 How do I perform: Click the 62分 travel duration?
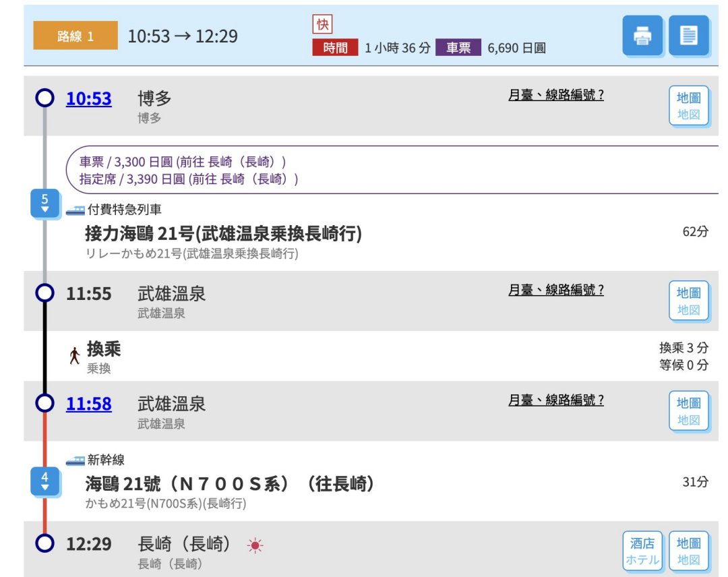(696, 232)
